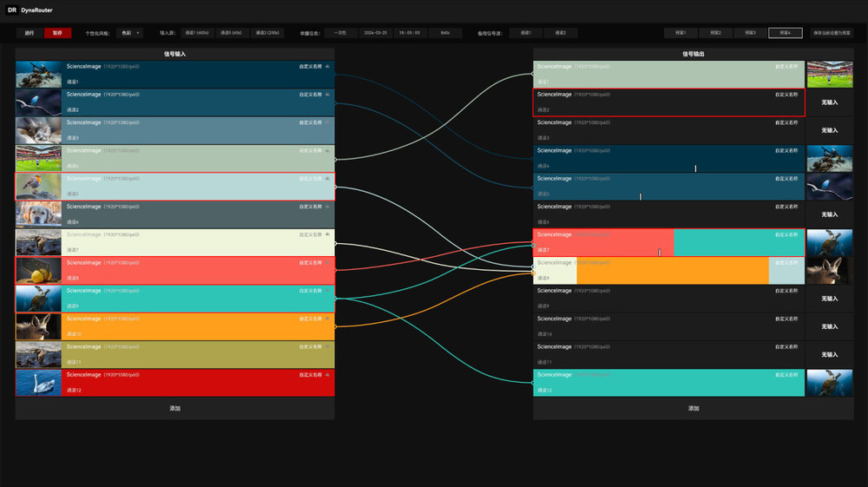Click the connector node on output 通道12

(533, 382)
